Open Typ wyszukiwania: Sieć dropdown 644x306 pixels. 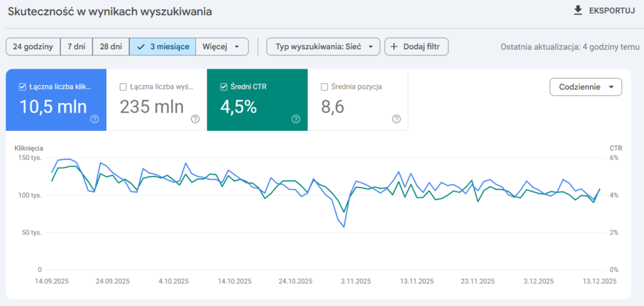[323, 47]
